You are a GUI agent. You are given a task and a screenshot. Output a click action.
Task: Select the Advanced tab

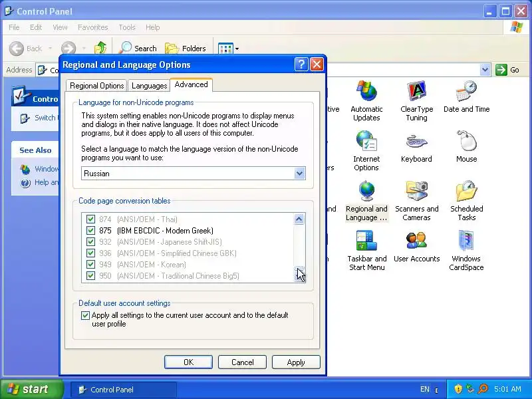(191, 84)
